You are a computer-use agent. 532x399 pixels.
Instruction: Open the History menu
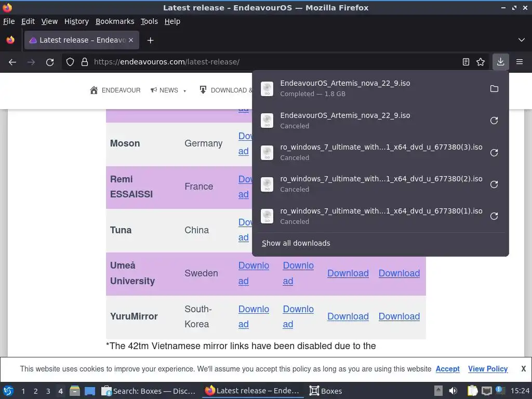(76, 21)
